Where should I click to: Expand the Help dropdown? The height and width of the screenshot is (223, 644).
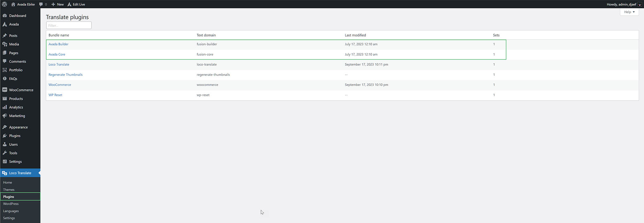(x=629, y=12)
